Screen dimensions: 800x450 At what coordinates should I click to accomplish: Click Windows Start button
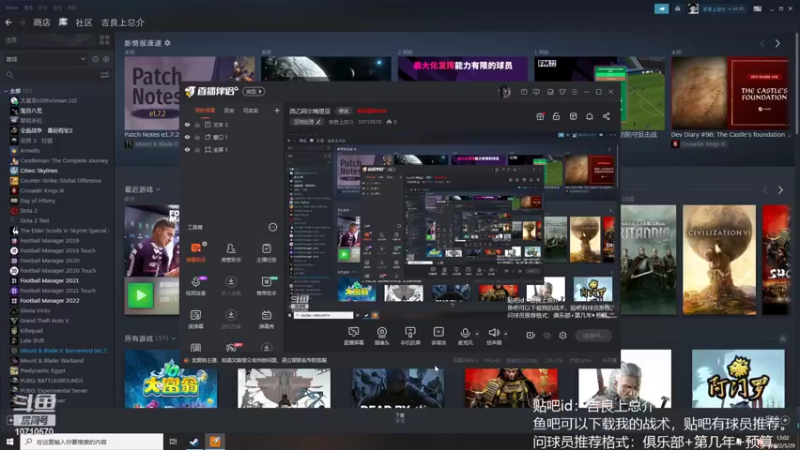[10, 441]
